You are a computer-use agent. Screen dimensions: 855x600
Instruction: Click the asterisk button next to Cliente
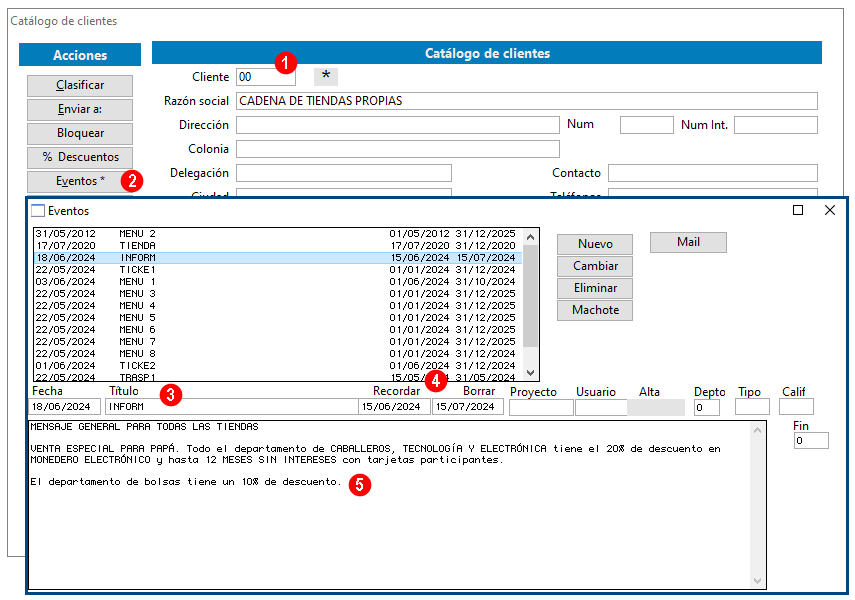pyautogui.click(x=326, y=77)
